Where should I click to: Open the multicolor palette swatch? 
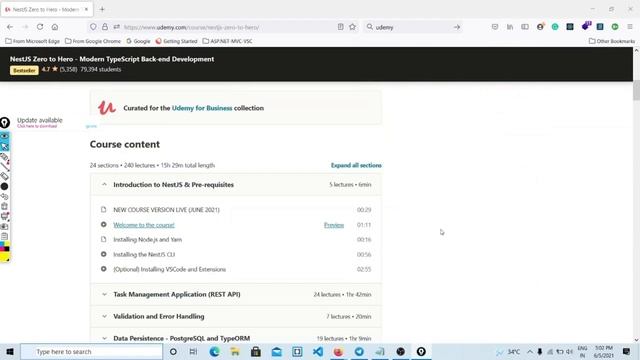pos(4,247)
